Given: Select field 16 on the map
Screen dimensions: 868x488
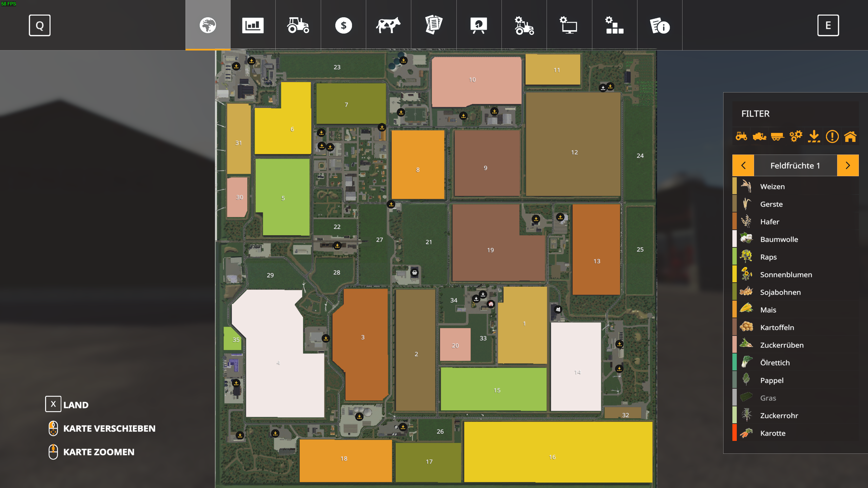Looking at the screenshot, I should click(558, 452).
